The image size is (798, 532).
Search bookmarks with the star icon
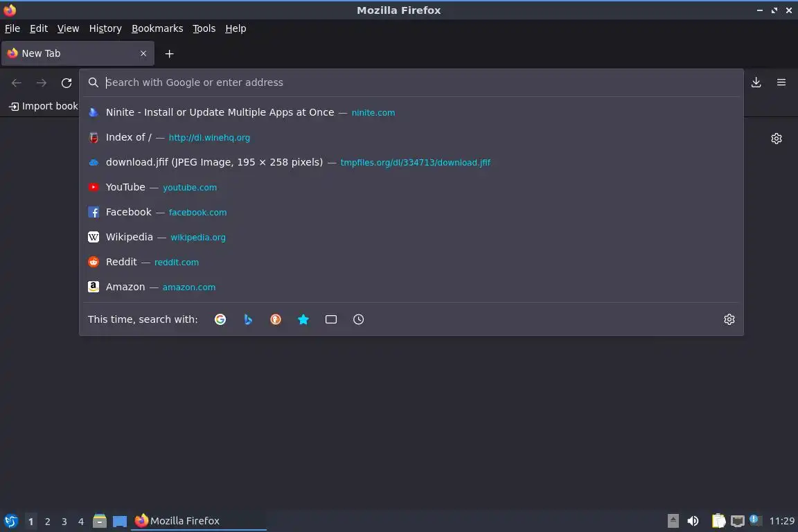[x=303, y=319]
